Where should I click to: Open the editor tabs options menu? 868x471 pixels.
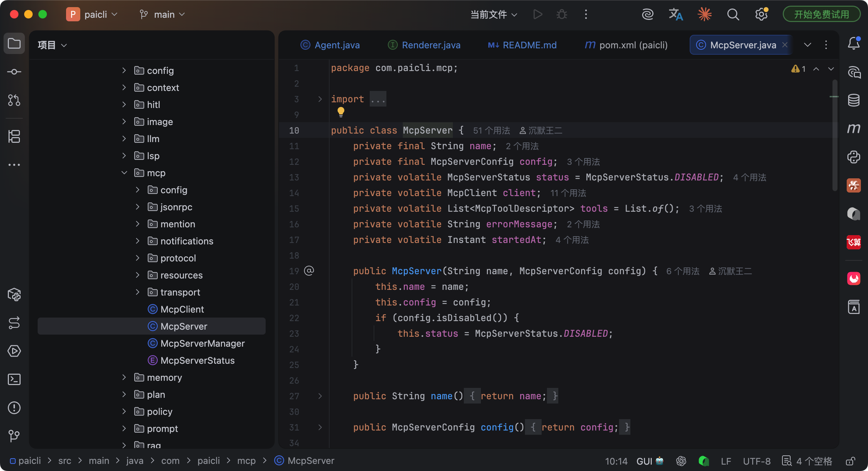coord(826,45)
